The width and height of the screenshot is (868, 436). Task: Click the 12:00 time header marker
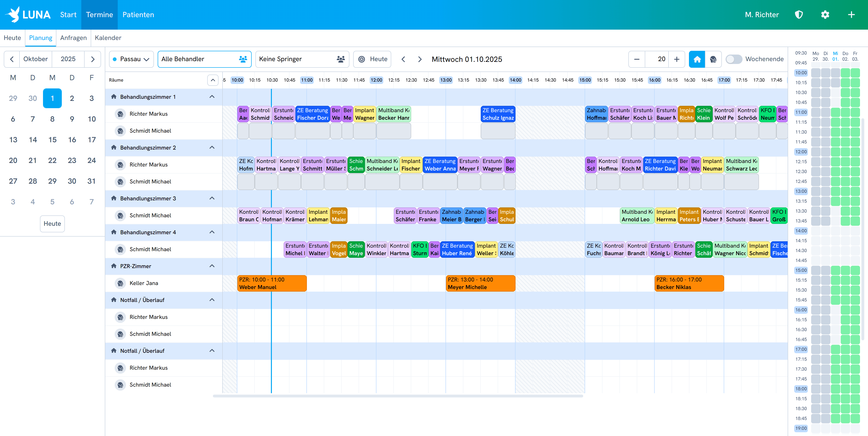click(x=376, y=80)
